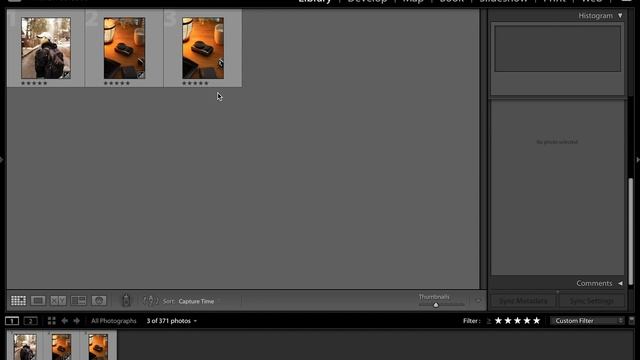Viewport: 640px width, 360px height.
Task: Click the star rating under grid photo 1
Action: coord(34,83)
